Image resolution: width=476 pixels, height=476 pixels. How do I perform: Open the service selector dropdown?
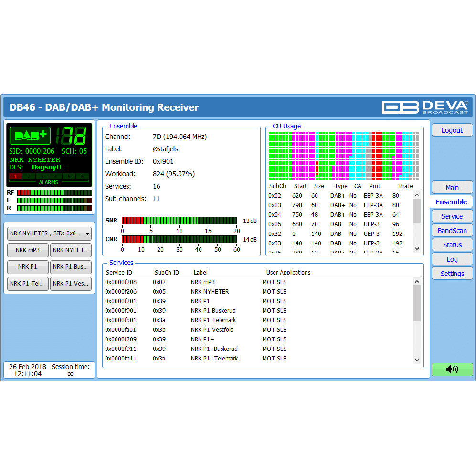49,233
